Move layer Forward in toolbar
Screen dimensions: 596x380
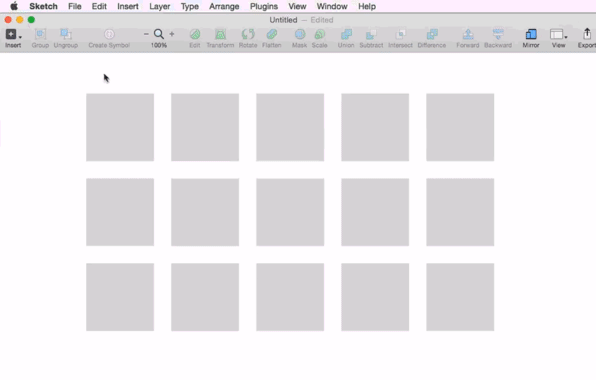pyautogui.click(x=468, y=34)
